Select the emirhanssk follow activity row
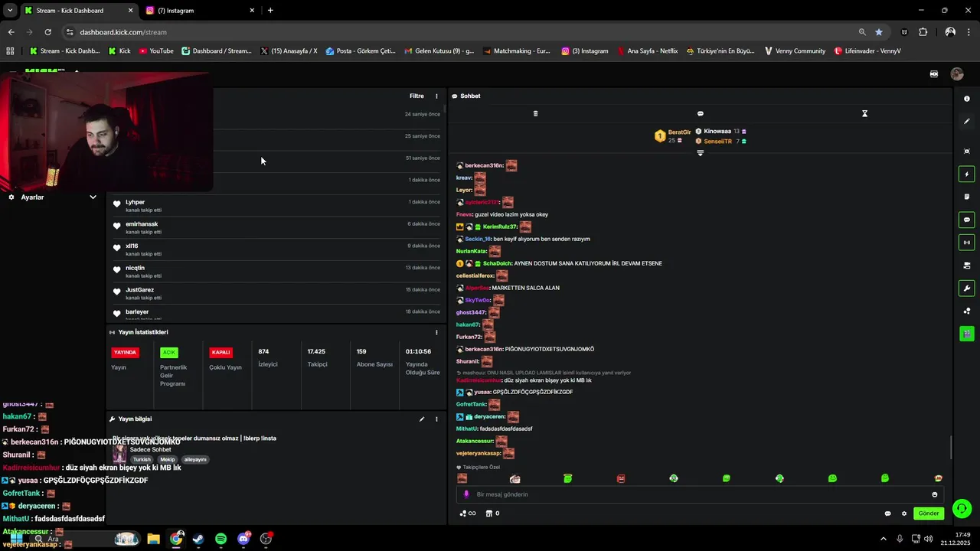This screenshot has height=551, width=980. coord(276,227)
